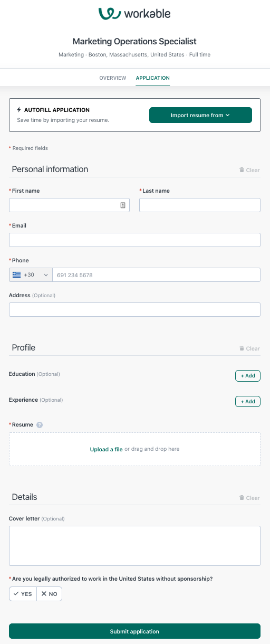Clear the Profile section
The image size is (270, 644).
(x=249, y=348)
